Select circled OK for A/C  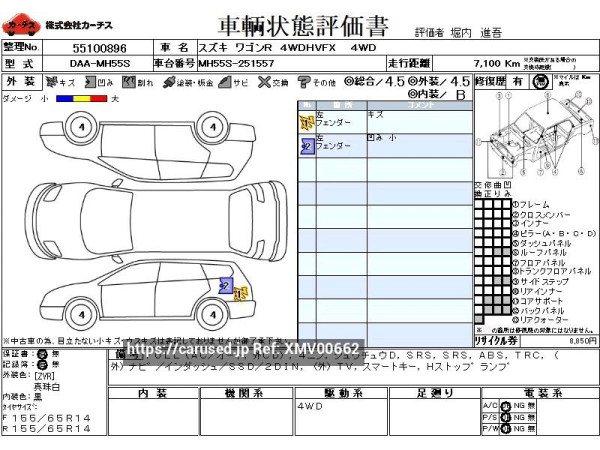506,406
